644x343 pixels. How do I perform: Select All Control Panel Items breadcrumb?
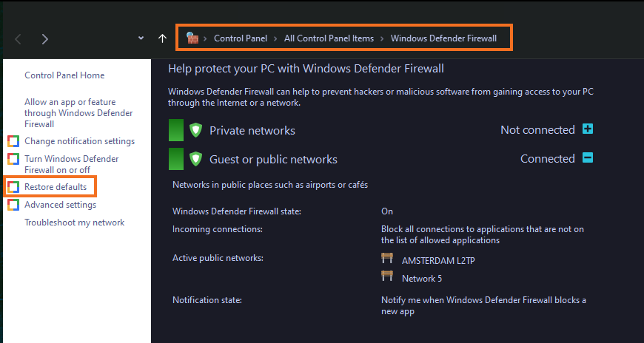coord(329,38)
